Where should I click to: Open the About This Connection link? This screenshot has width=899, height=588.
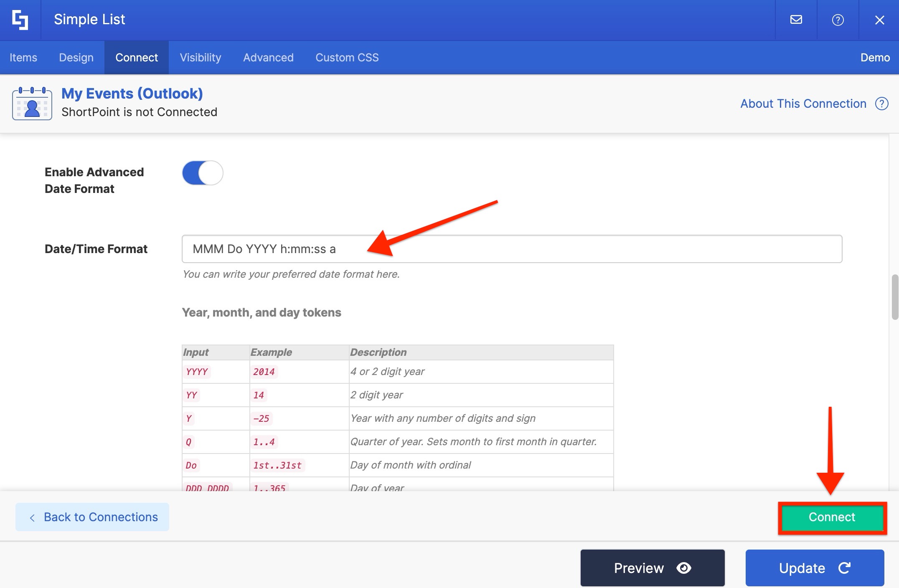[803, 104]
